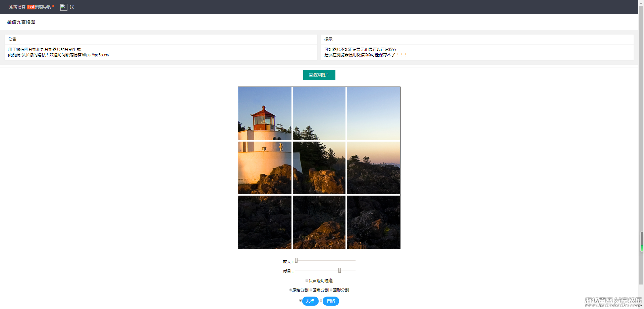Click the center grid tile with trees
Viewport: 644px width, 309px height.
pyautogui.click(x=319, y=168)
